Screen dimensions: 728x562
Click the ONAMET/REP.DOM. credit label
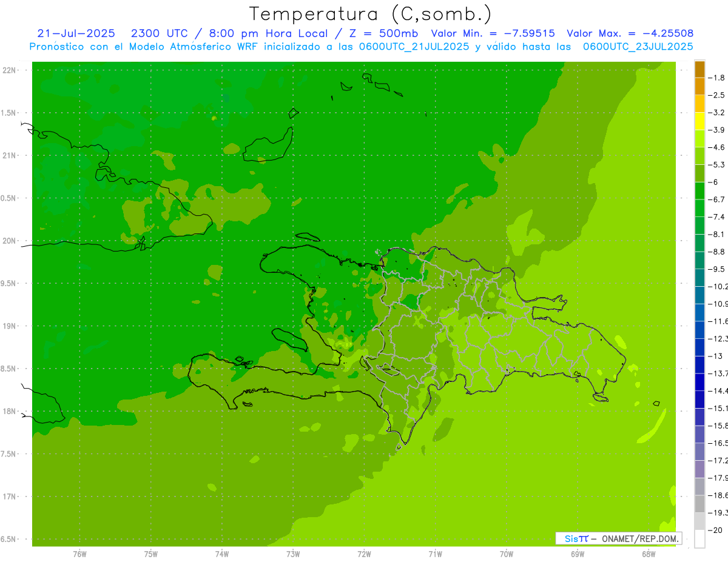point(639,538)
